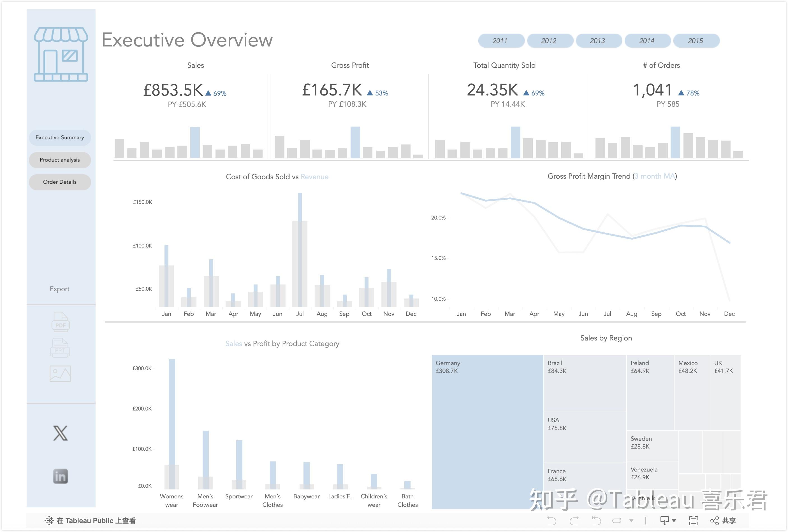Open the Order Details page
This screenshot has width=788, height=532.
pyautogui.click(x=60, y=182)
